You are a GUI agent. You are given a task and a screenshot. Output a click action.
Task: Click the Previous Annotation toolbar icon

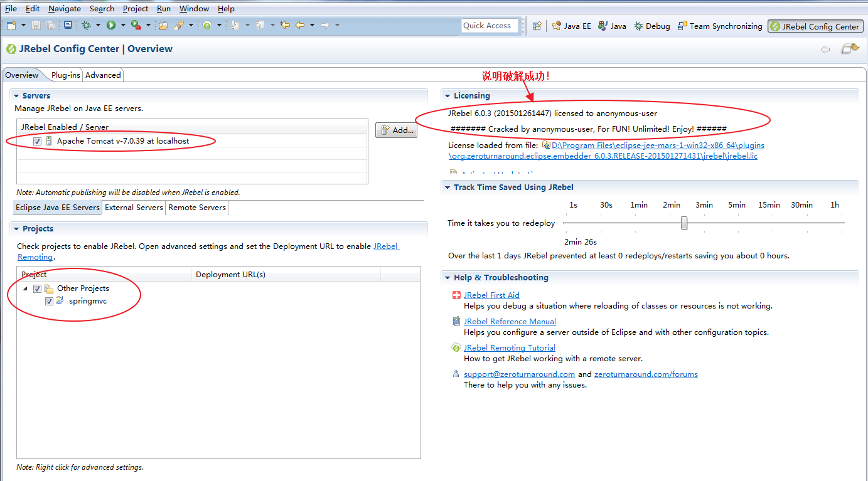pyautogui.click(x=260, y=25)
